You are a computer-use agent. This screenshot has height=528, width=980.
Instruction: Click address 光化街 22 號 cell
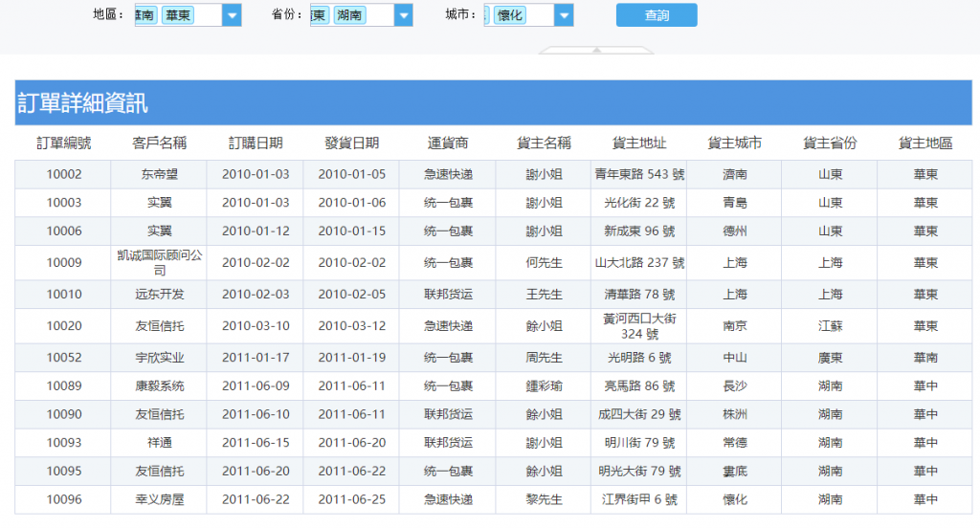[x=638, y=203]
